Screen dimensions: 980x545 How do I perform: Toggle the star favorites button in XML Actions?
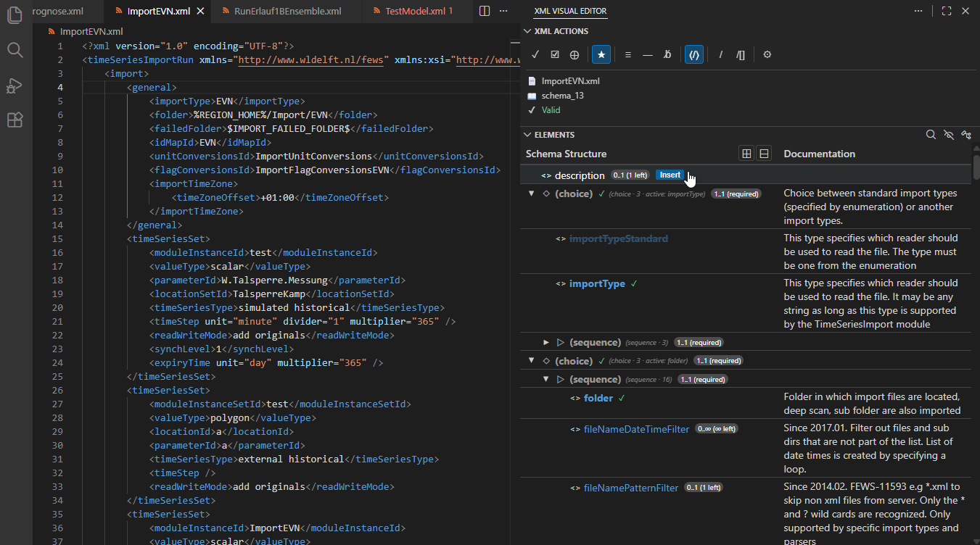(x=601, y=54)
